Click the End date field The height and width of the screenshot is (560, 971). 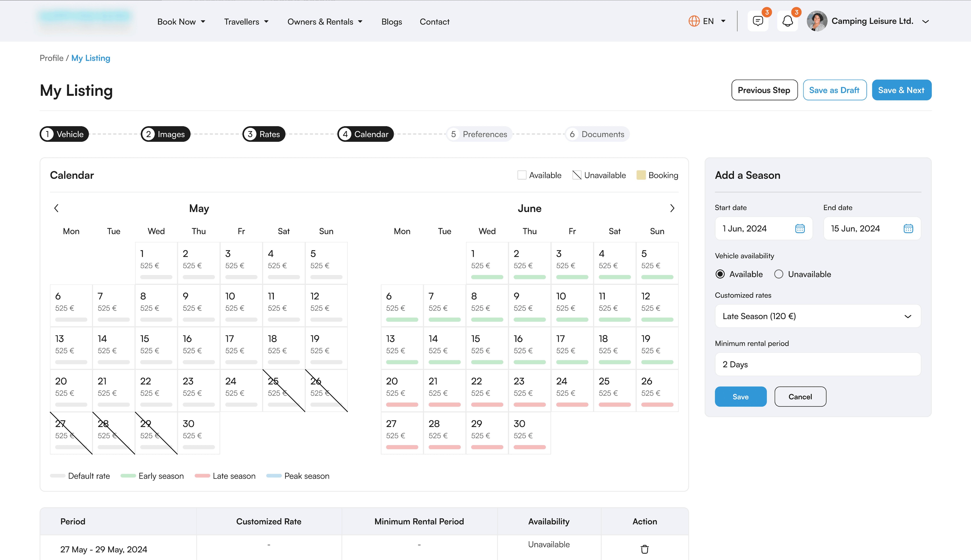tap(872, 229)
